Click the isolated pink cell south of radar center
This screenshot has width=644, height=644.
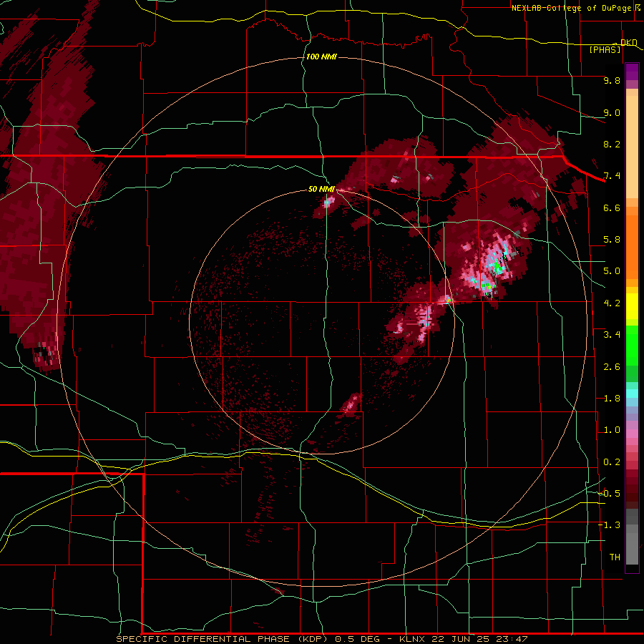pos(351,404)
